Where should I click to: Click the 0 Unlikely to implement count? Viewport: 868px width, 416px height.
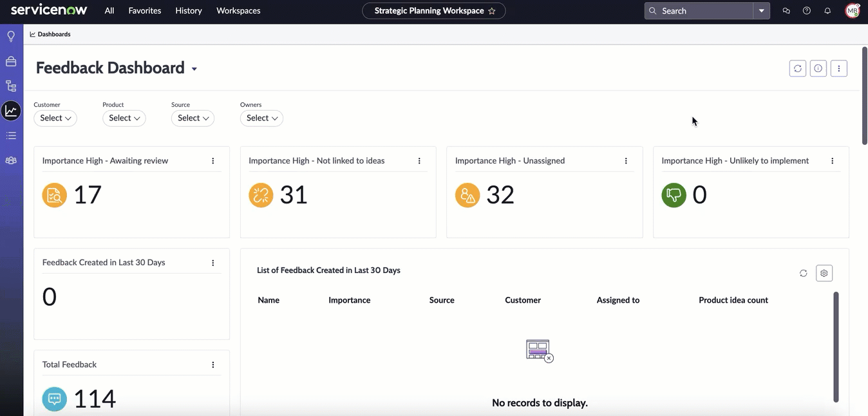[x=699, y=195]
